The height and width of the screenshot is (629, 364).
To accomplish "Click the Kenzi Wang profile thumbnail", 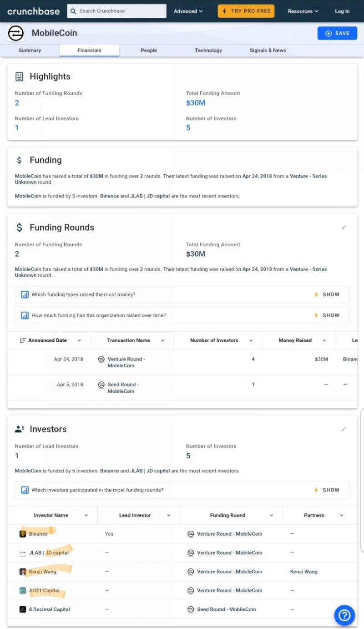I will tap(23, 572).
